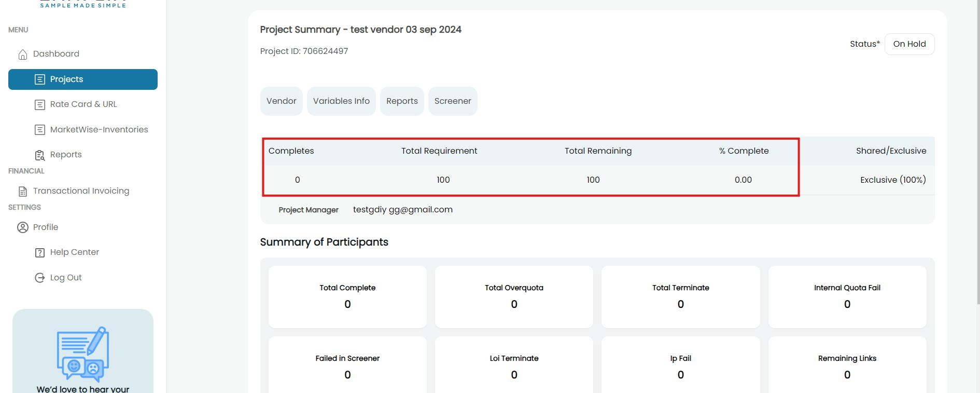The width and height of the screenshot is (980, 393).
Task: Click the Projects list icon
Action: click(40, 79)
